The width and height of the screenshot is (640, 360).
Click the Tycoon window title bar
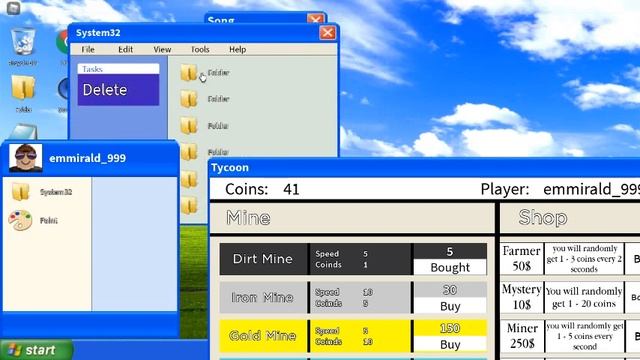click(424, 168)
